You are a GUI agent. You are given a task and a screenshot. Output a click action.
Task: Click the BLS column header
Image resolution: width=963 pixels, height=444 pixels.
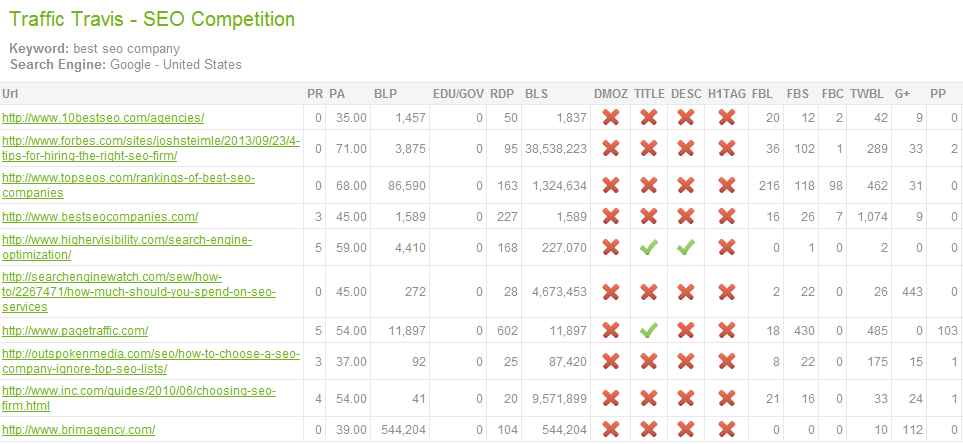coord(536,94)
